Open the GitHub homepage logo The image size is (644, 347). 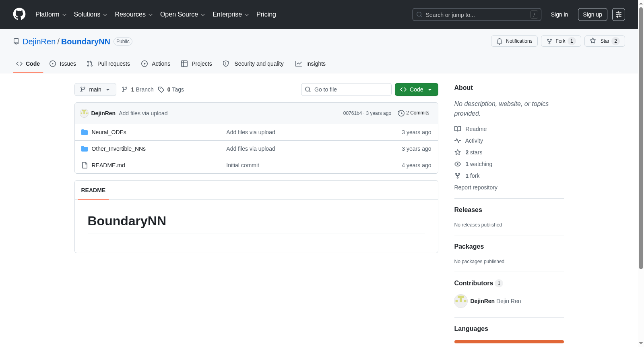click(19, 15)
